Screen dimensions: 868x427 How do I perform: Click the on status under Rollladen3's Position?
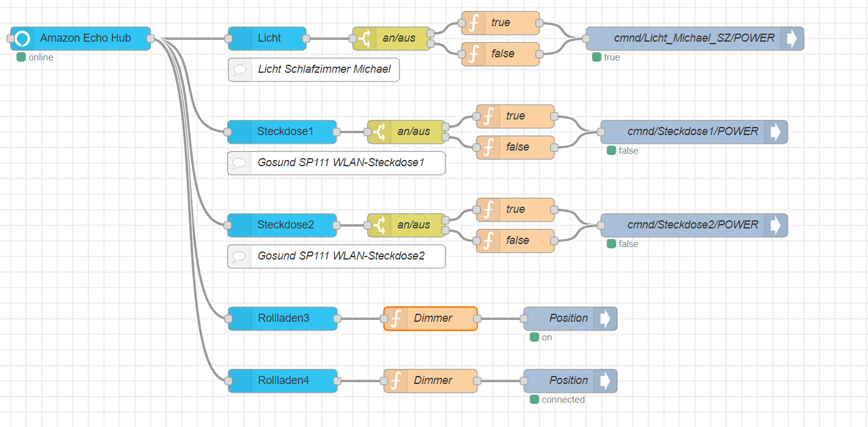click(x=541, y=337)
